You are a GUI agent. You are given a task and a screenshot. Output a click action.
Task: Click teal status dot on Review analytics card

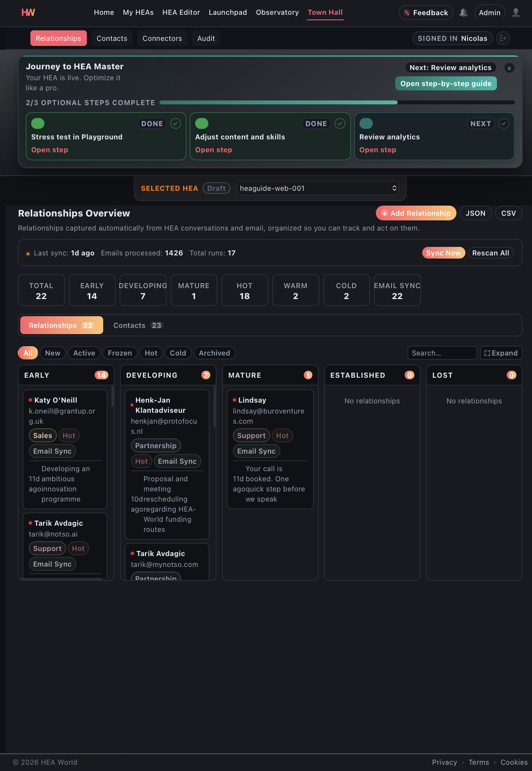[x=366, y=123]
